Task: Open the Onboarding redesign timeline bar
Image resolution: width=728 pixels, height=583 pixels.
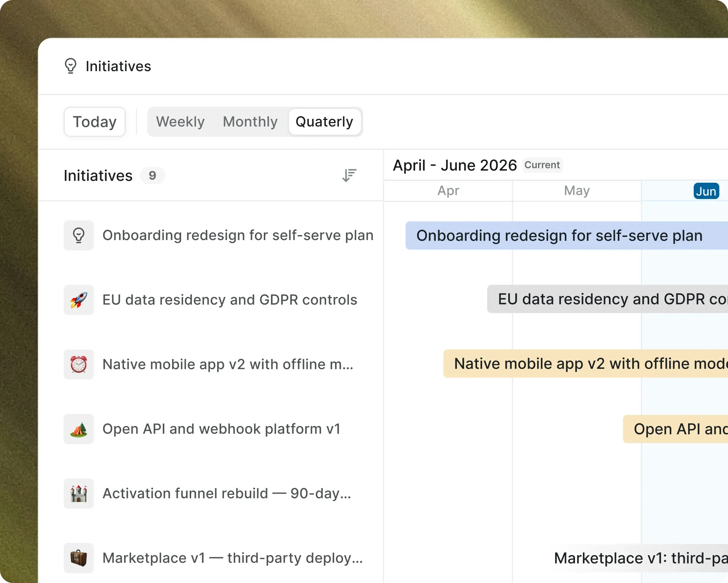Action: coord(567,236)
